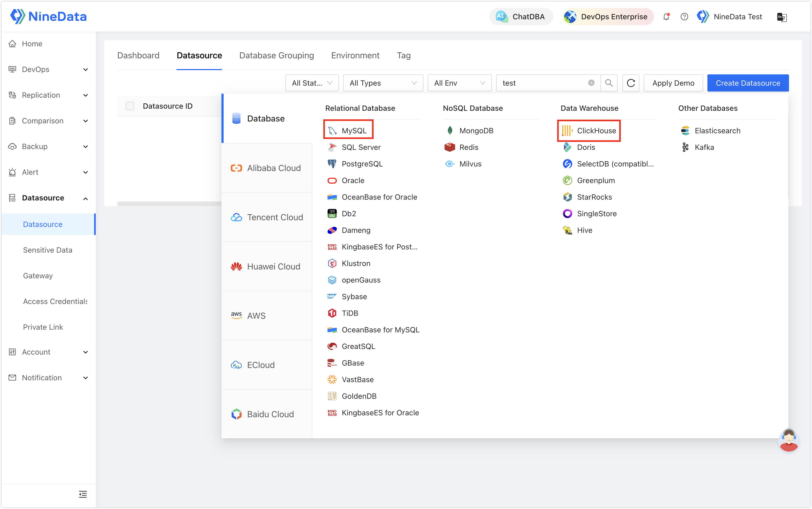This screenshot has height=509, width=812.
Task: Open Sensitive Data in sidebar
Action: click(48, 250)
